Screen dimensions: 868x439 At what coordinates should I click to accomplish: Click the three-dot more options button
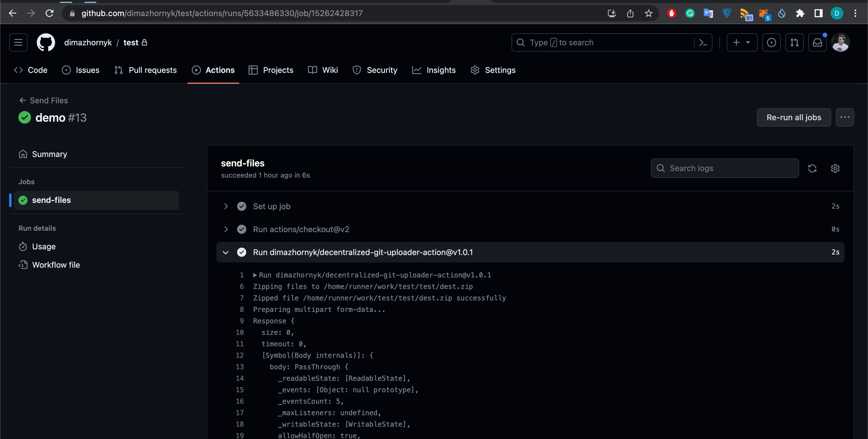pos(845,117)
